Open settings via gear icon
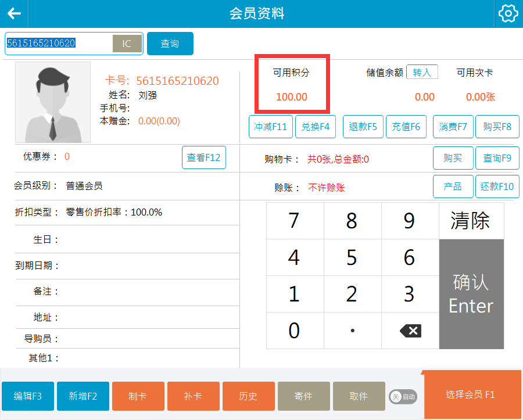Viewport: 523px width, 420px height. click(x=508, y=13)
